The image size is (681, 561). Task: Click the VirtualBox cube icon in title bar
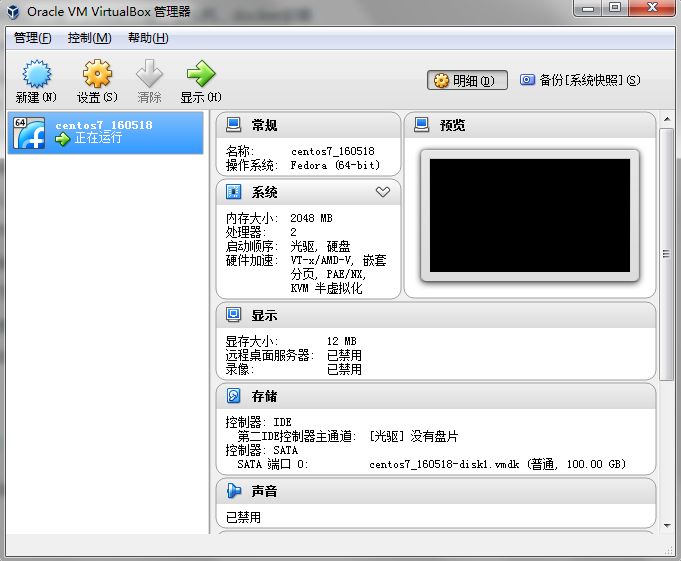13,11
